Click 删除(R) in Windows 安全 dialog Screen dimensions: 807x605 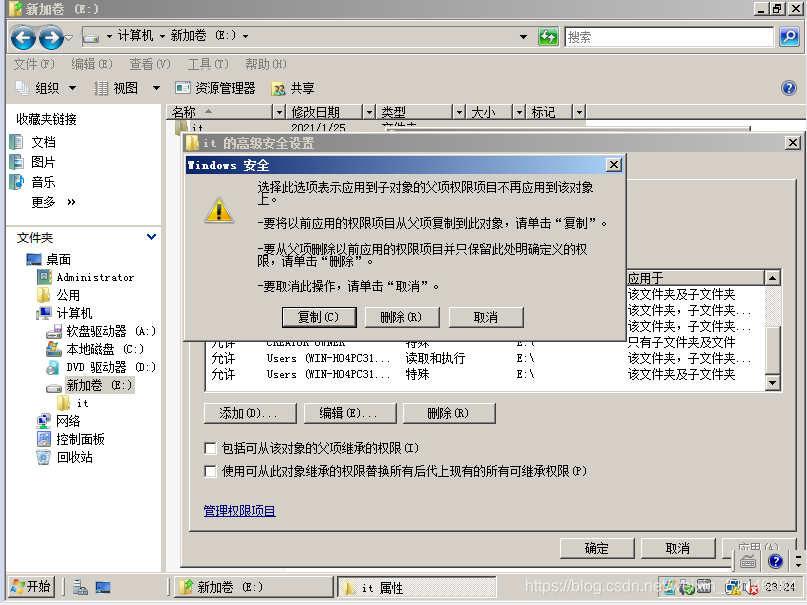[402, 317]
